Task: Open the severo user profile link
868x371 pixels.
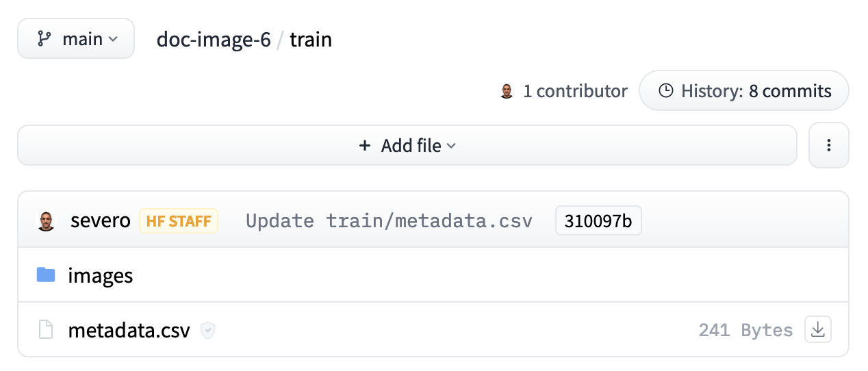Action: [x=100, y=220]
